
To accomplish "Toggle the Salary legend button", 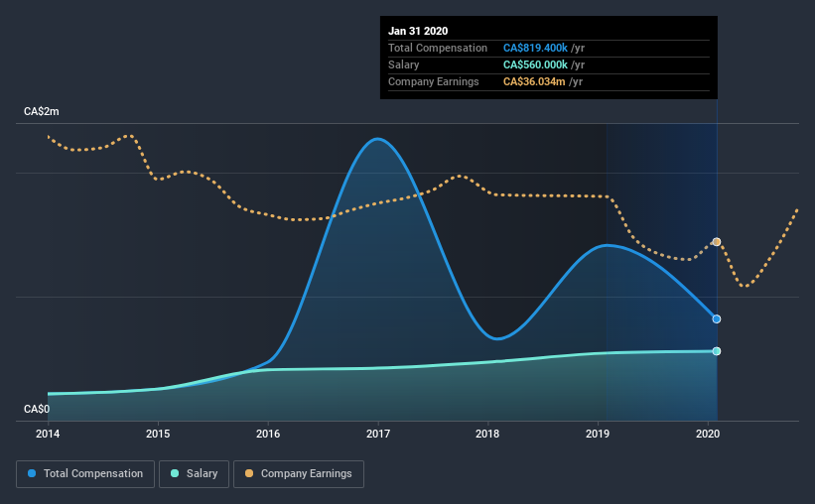I will (194, 474).
